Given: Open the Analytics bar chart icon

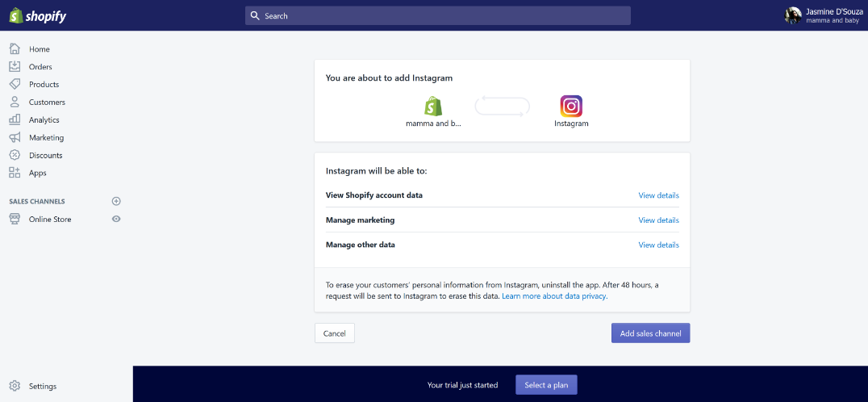Looking at the screenshot, I should pyautogui.click(x=15, y=119).
